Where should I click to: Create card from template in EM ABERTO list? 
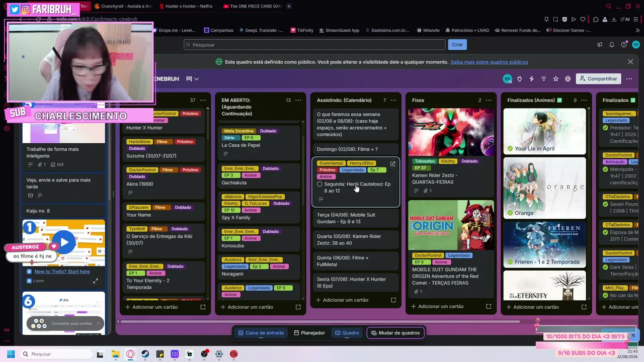(298, 307)
